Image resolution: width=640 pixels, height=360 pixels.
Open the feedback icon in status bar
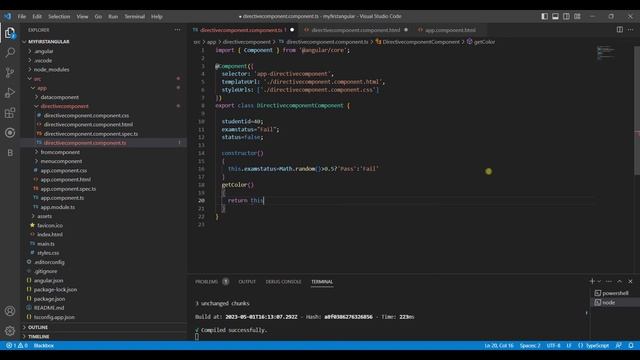(x=619, y=345)
